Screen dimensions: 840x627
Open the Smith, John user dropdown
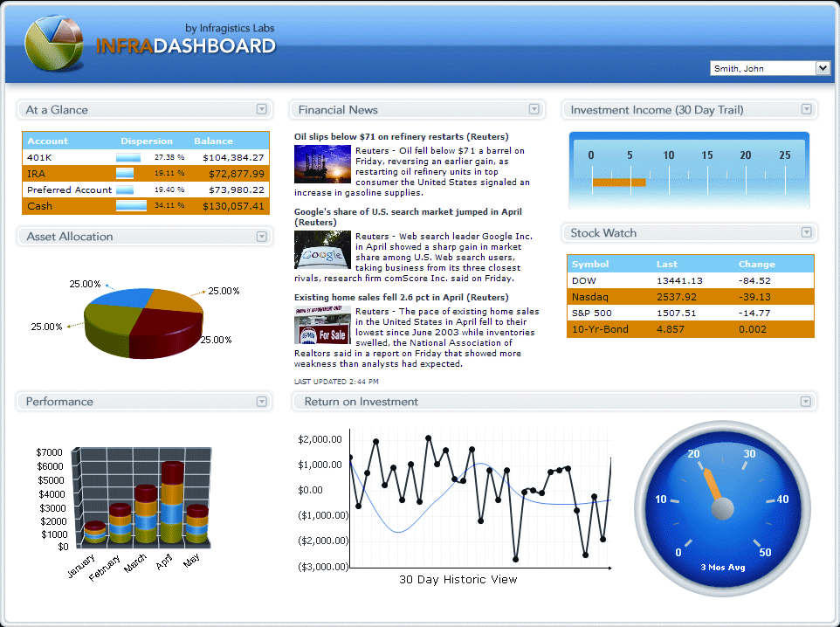[822, 68]
